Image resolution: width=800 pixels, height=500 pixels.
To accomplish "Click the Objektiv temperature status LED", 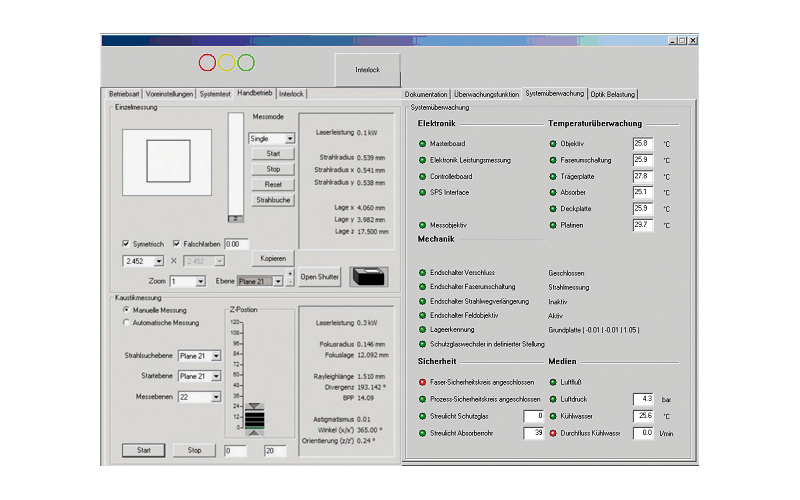I will tap(553, 144).
